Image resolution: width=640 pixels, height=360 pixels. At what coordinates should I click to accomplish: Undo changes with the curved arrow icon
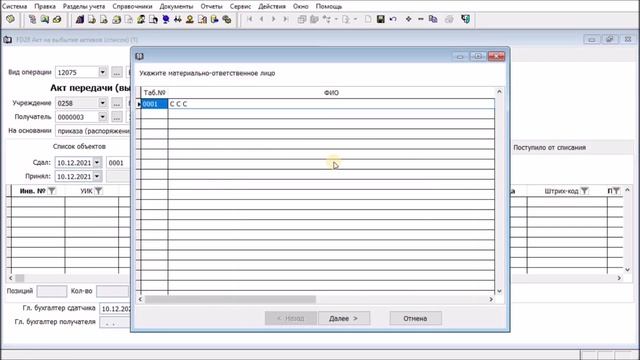393,19
